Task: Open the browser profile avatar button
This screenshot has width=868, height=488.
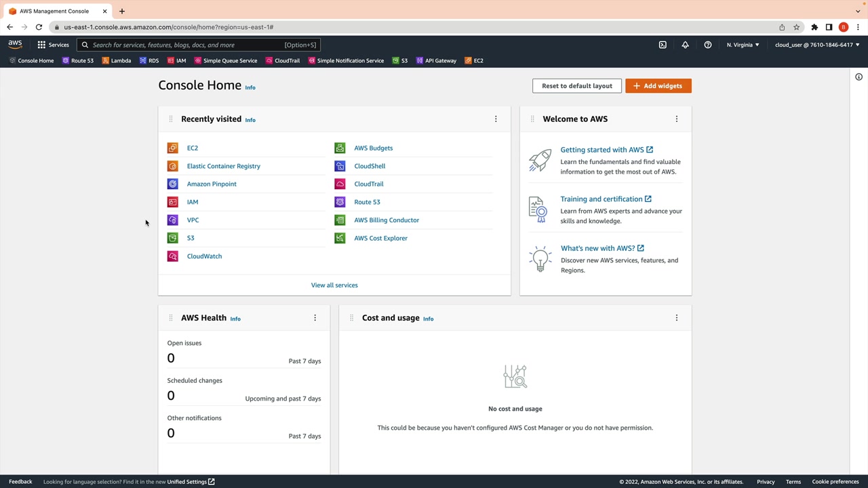Action: point(844,27)
